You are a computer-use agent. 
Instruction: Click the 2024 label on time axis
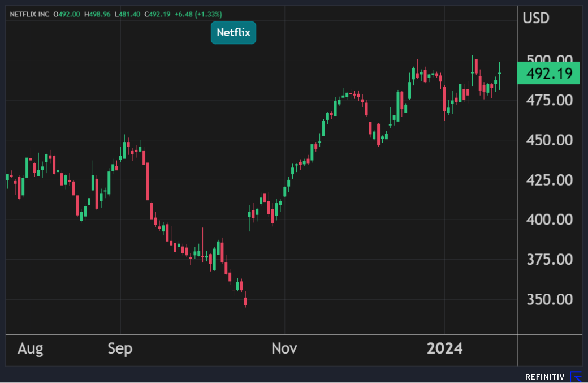coord(444,348)
